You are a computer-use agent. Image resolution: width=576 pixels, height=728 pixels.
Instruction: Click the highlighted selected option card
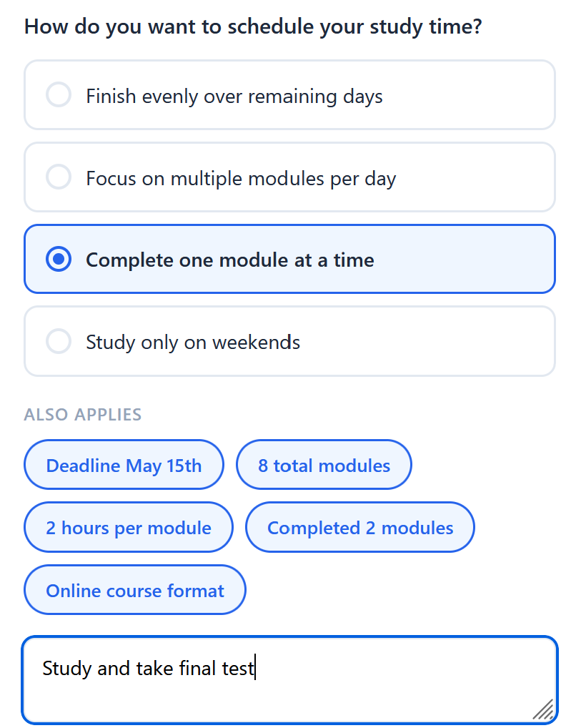tap(289, 259)
